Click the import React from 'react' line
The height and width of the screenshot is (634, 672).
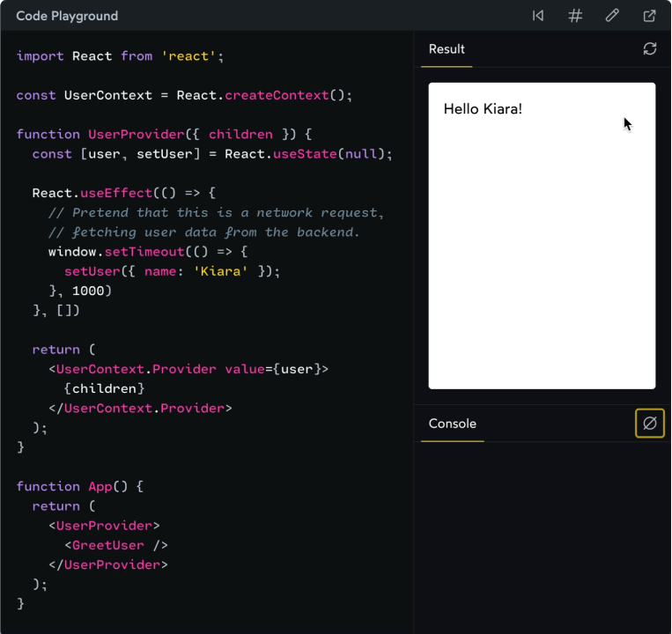coord(120,56)
